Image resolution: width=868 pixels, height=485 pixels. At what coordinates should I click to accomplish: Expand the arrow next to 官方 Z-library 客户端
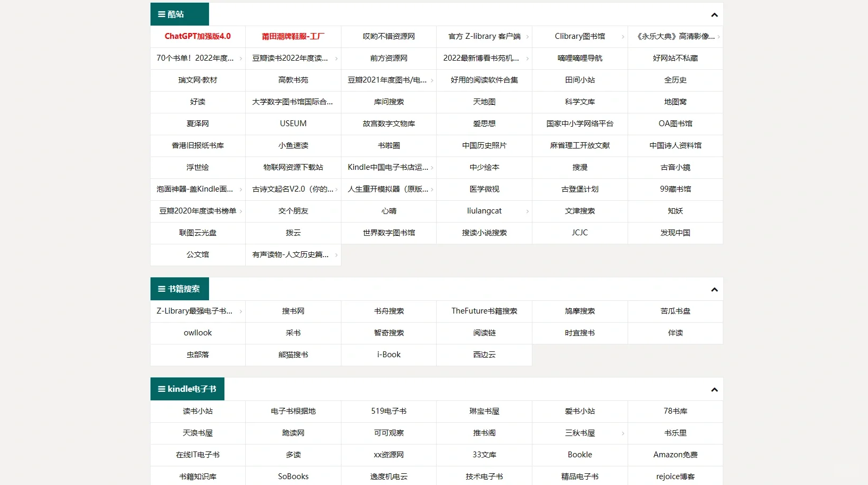[x=528, y=37]
